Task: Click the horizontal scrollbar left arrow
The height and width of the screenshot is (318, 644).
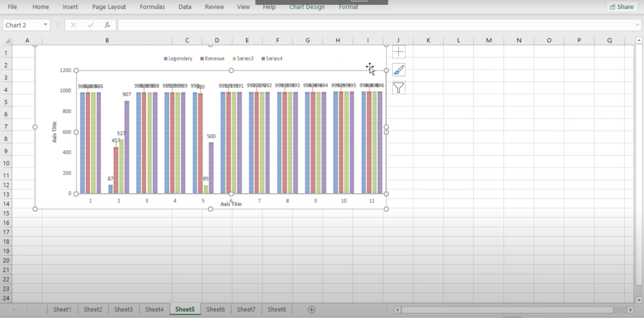Action: (397, 310)
